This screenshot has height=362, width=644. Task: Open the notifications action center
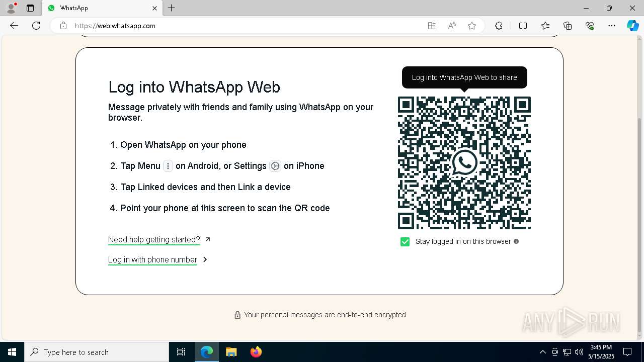pyautogui.click(x=627, y=352)
